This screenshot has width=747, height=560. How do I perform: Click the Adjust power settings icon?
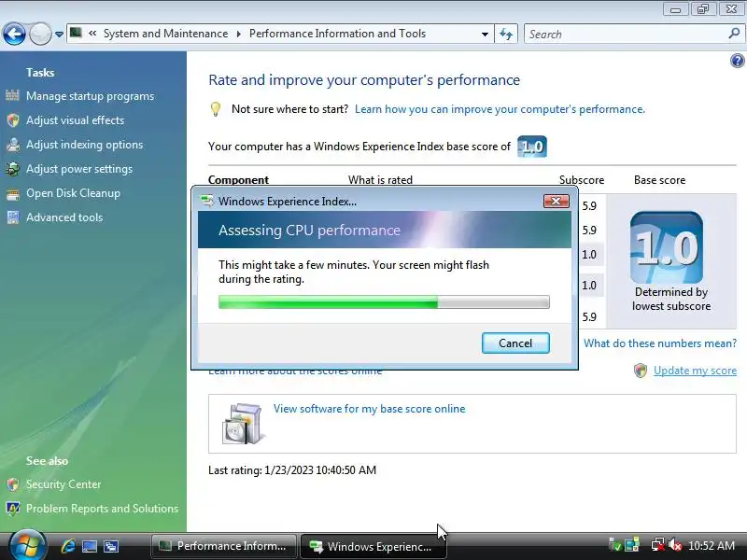[13, 169]
